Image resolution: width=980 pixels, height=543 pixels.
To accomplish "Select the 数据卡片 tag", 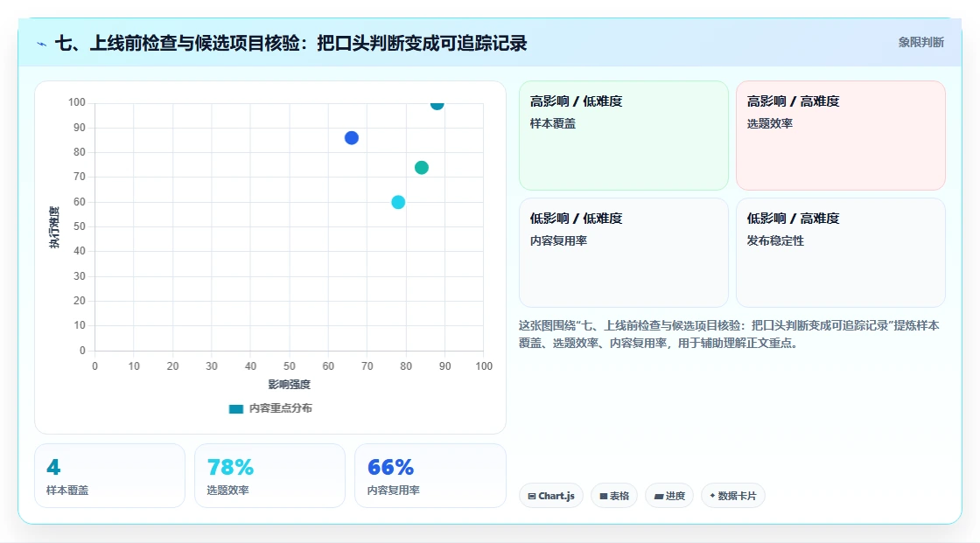I will [x=733, y=496].
